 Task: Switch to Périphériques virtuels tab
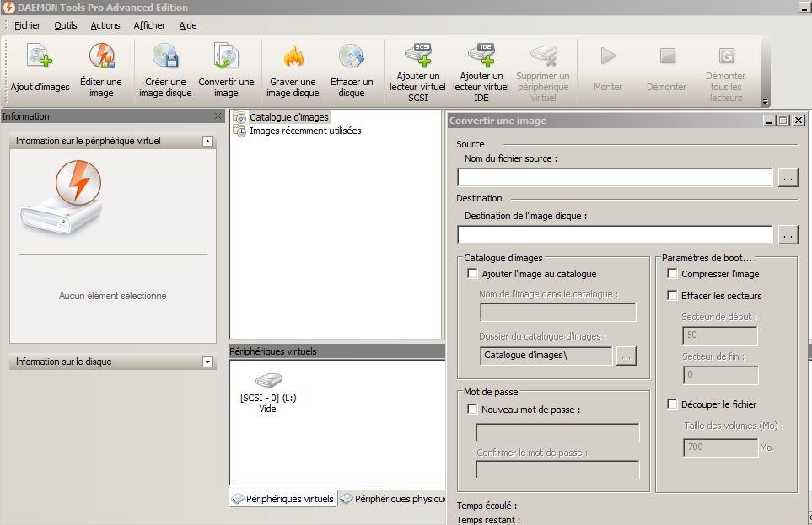tap(283, 499)
